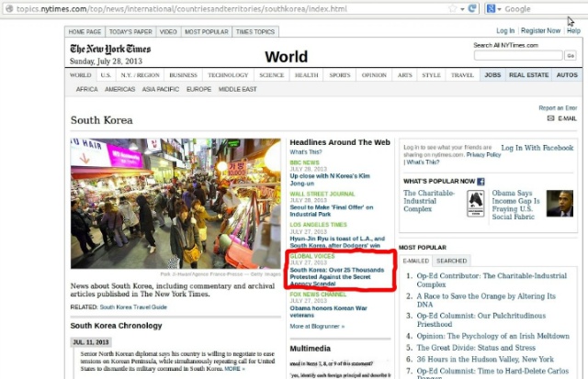
Task: Open the HOME PAGE tab
Action: point(85,32)
